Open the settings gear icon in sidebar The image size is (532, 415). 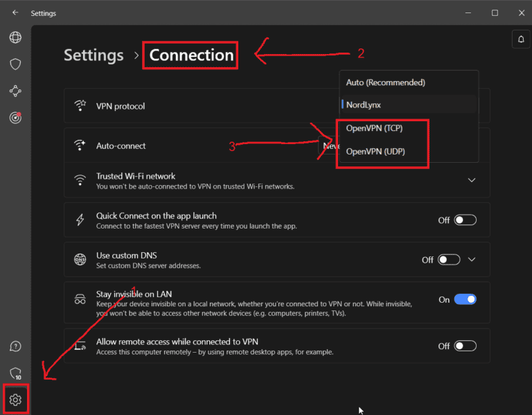(15, 400)
